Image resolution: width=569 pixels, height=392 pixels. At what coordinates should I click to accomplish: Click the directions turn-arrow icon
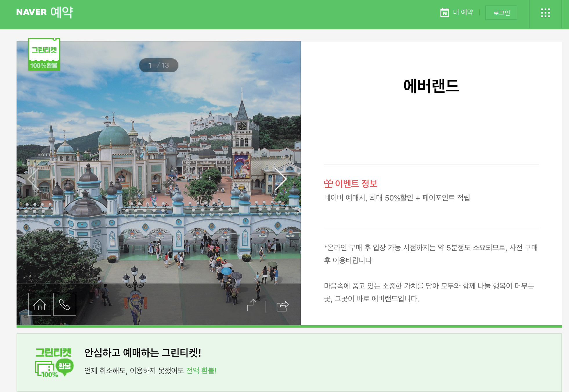click(x=251, y=305)
